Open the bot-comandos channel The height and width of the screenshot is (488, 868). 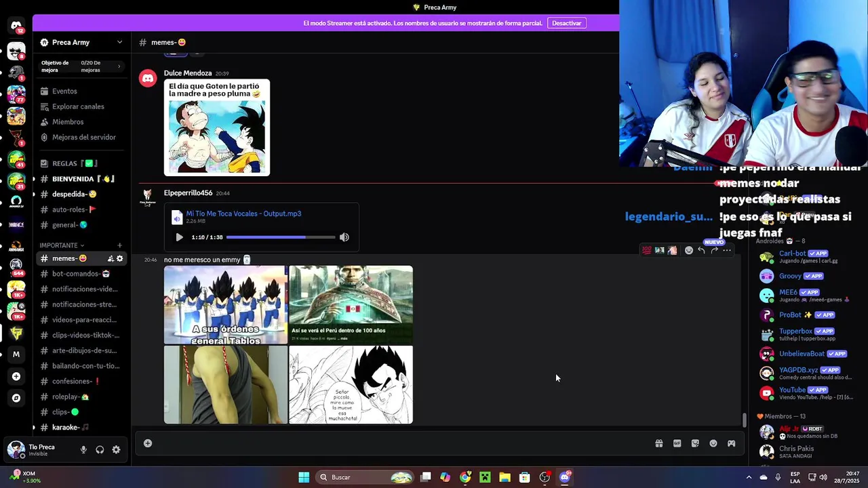[x=81, y=274]
